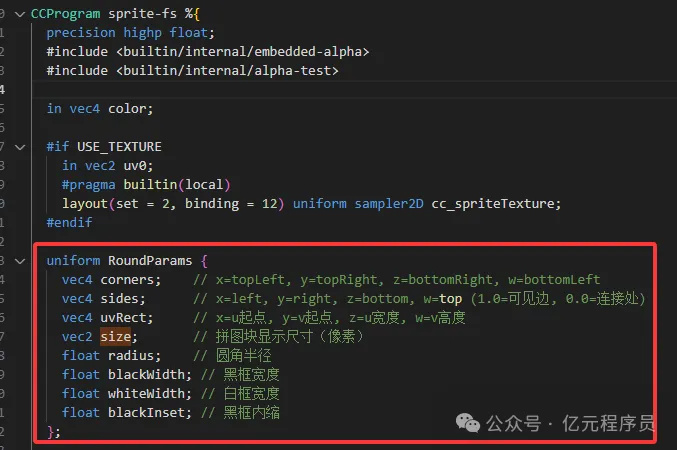This screenshot has height=450, width=677.
Task: Click the RoundParams identifier
Action: point(150,261)
